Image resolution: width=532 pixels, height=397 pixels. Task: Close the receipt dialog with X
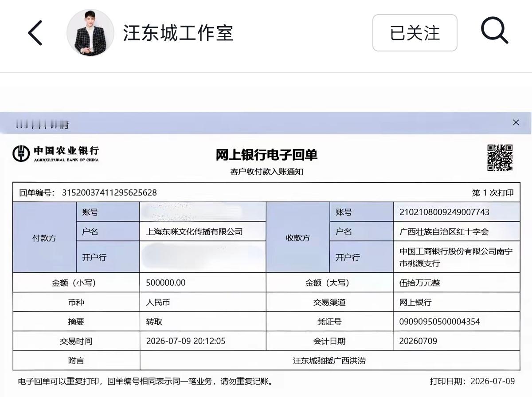coord(516,122)
